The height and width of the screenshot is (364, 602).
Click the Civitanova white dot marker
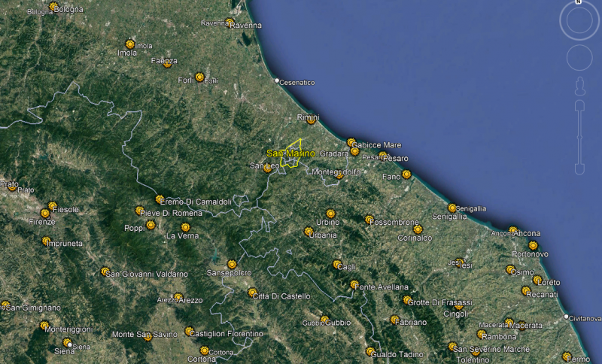(x=566, y=317)
